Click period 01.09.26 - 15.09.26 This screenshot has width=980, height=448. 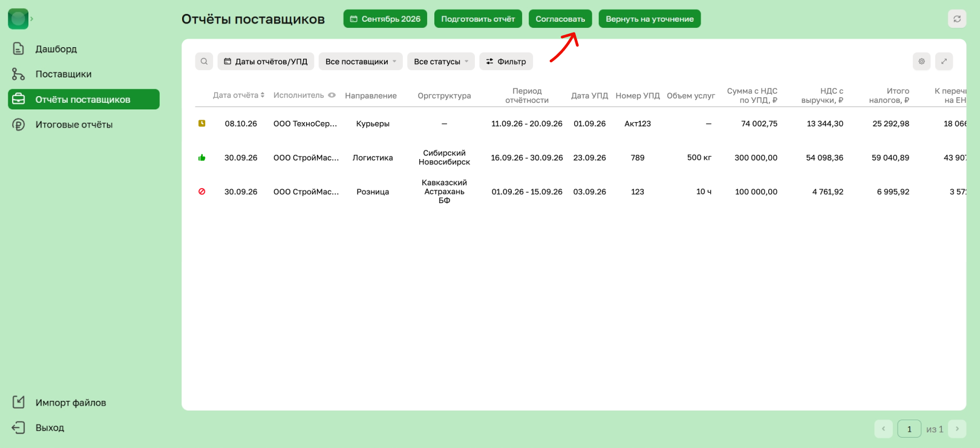point(527,192)
